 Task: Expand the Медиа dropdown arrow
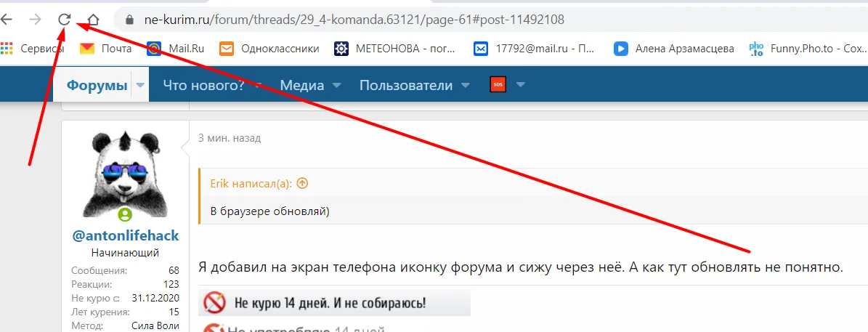[x=336, y=86]
